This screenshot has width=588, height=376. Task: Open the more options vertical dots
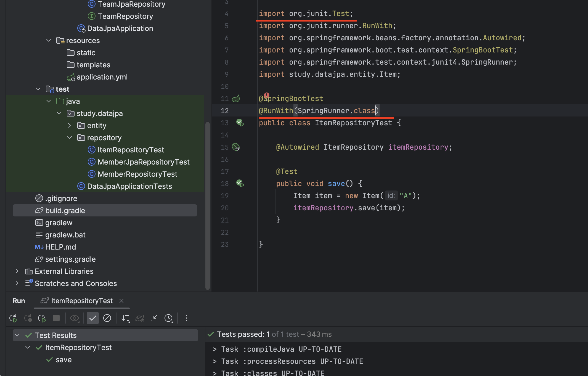187,318
